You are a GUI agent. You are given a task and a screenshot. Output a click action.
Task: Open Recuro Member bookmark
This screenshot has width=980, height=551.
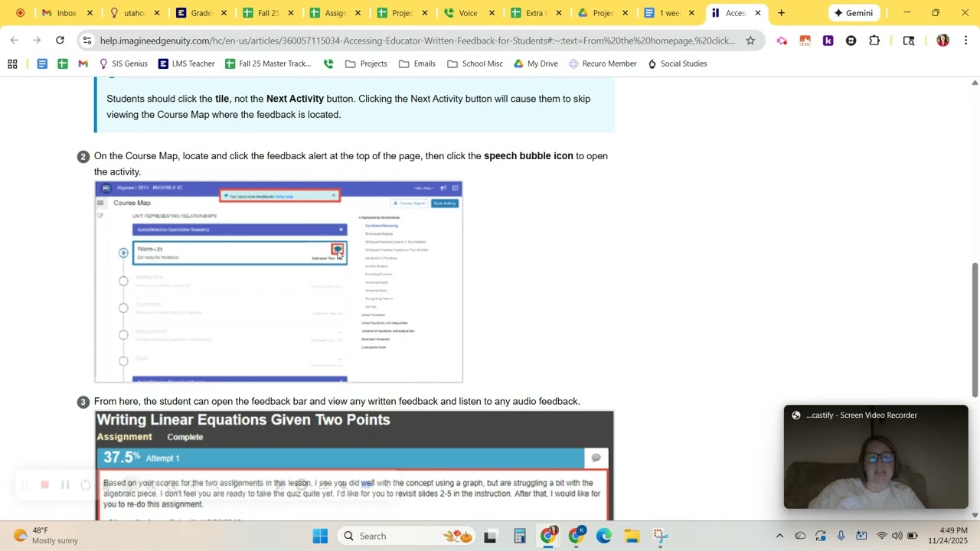603,64
